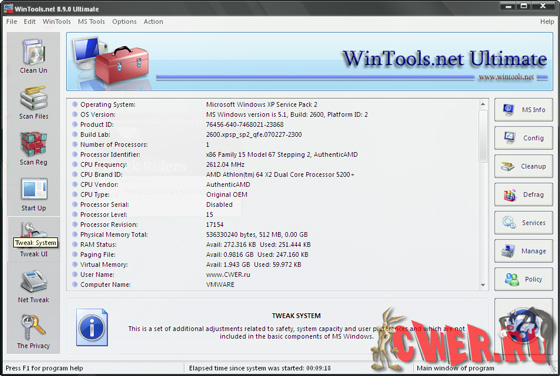Viewport: 560px width, 376px height.
Task: Open the Action menu
Action: point(154,21)
